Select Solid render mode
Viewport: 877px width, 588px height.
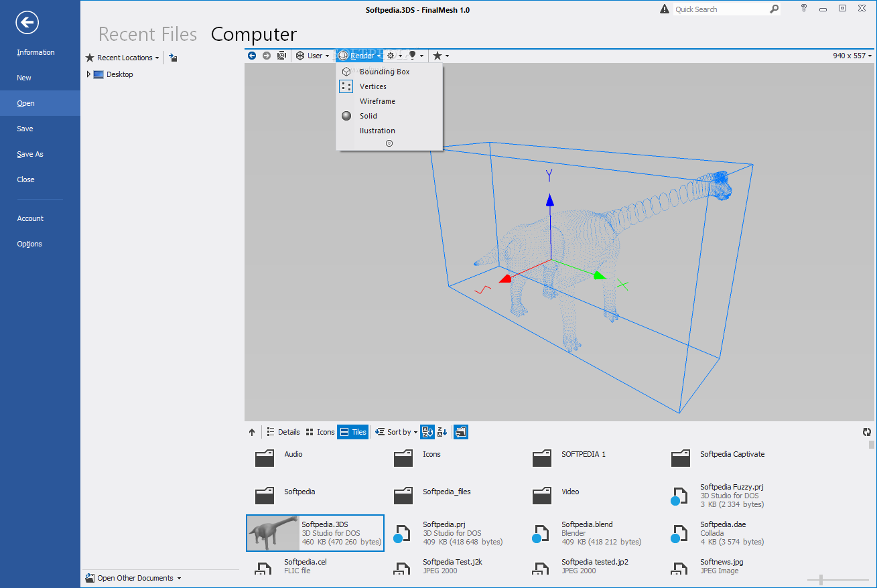click(x=389, y=116)
